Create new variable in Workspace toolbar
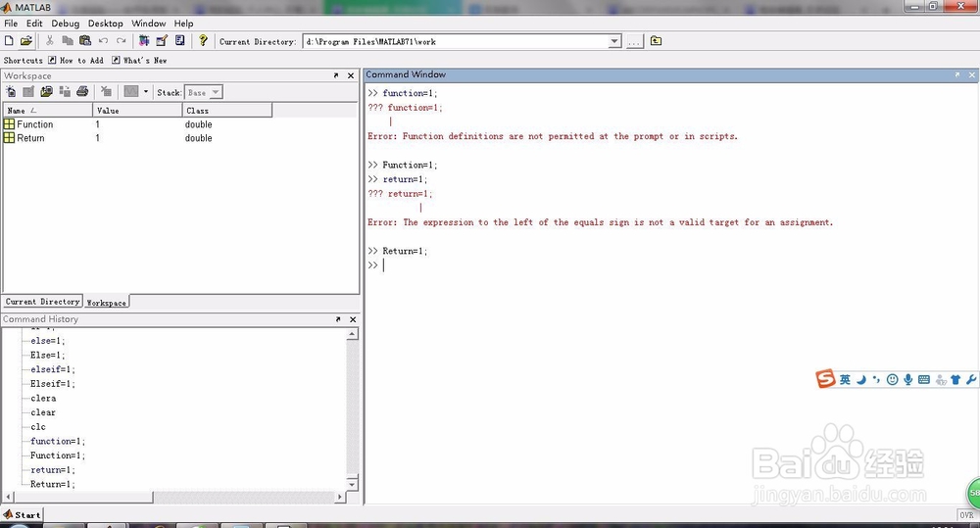The height and width of the screenshot is (528, 980). click(x=11, y=92)
